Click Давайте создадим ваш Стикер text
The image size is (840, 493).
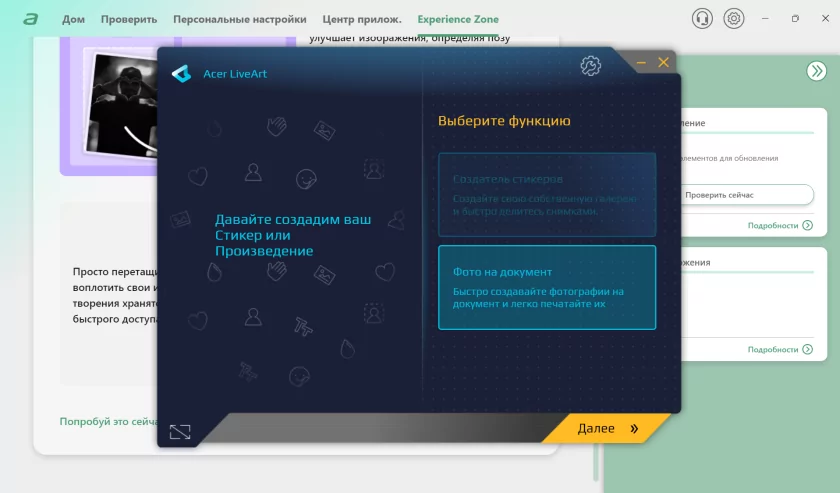(x=293, y=235)
